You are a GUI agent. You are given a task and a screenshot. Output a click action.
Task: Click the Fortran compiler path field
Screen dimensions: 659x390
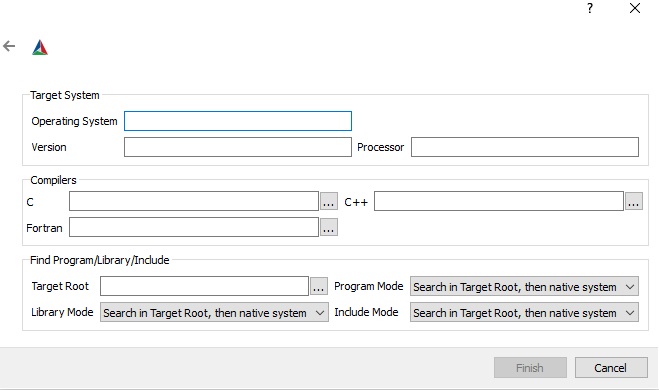click(x=194, y=227)
